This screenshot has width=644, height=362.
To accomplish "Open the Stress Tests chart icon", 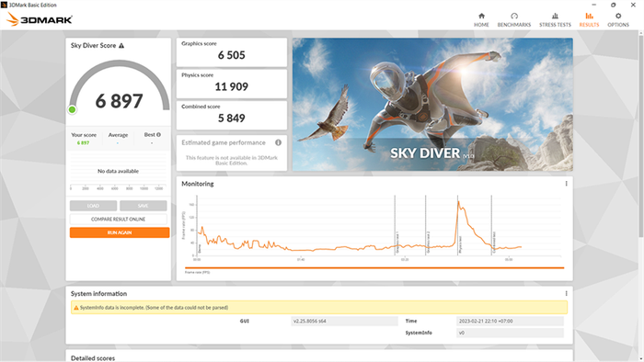I will (555, 16).
